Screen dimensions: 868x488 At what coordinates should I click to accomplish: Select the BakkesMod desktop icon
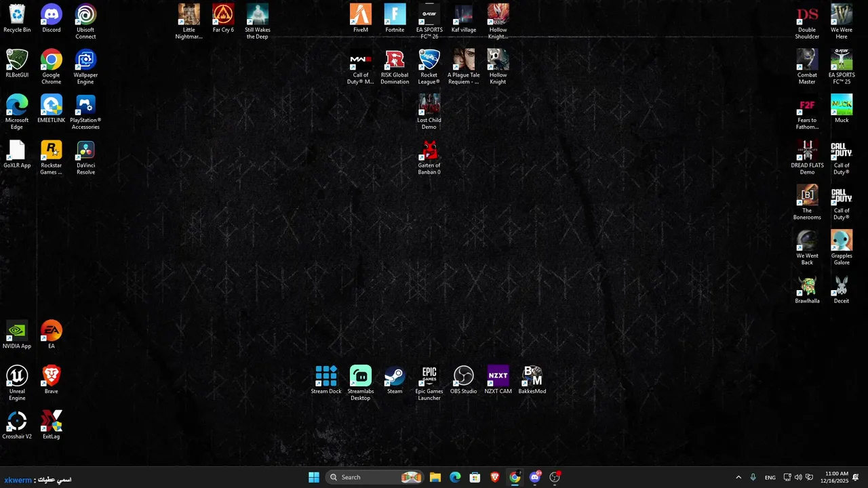[532, 380]
